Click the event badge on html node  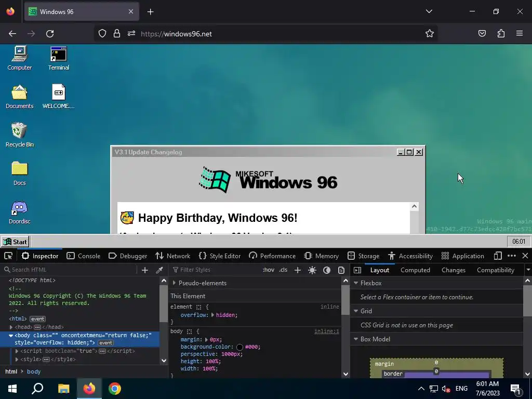(37, 319)
